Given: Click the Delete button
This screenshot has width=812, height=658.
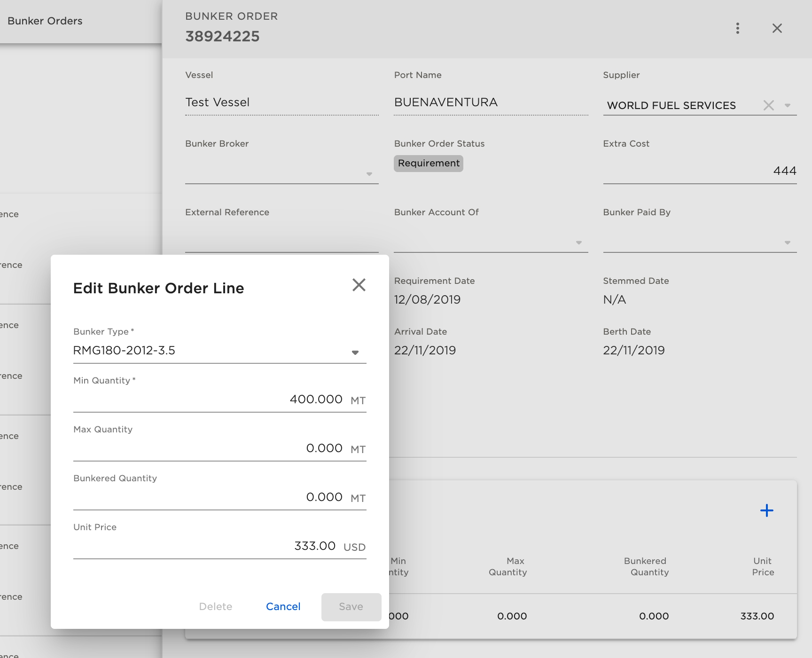Looking at the screenshot, I should coord(215,607).
